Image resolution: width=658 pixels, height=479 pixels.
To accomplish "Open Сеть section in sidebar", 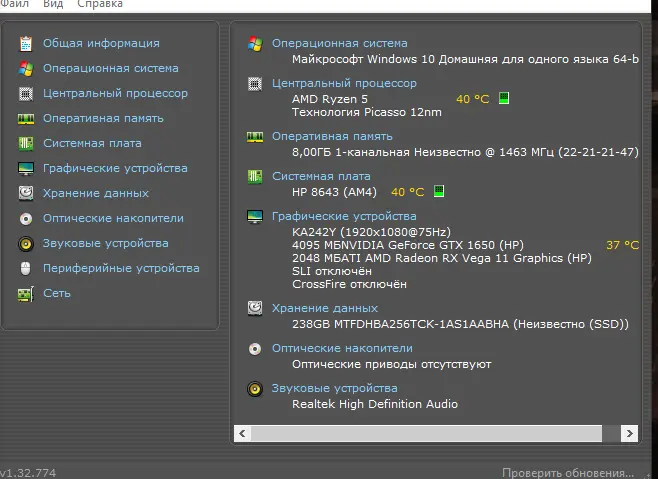I will click(x=57, y=293).
